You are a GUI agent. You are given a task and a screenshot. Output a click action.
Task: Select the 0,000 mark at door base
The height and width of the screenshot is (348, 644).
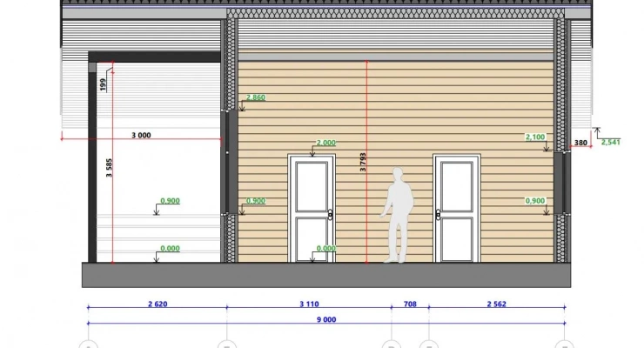tap(326, 248)
